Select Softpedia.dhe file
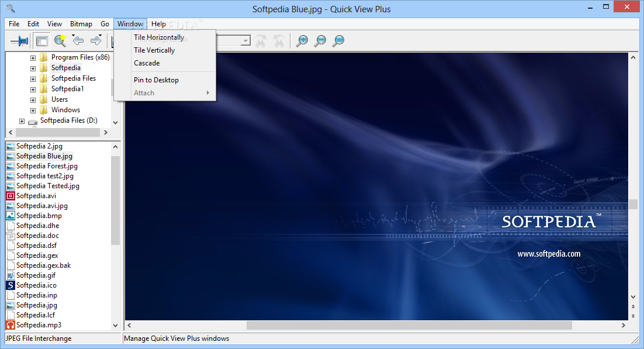 (37, 226)
